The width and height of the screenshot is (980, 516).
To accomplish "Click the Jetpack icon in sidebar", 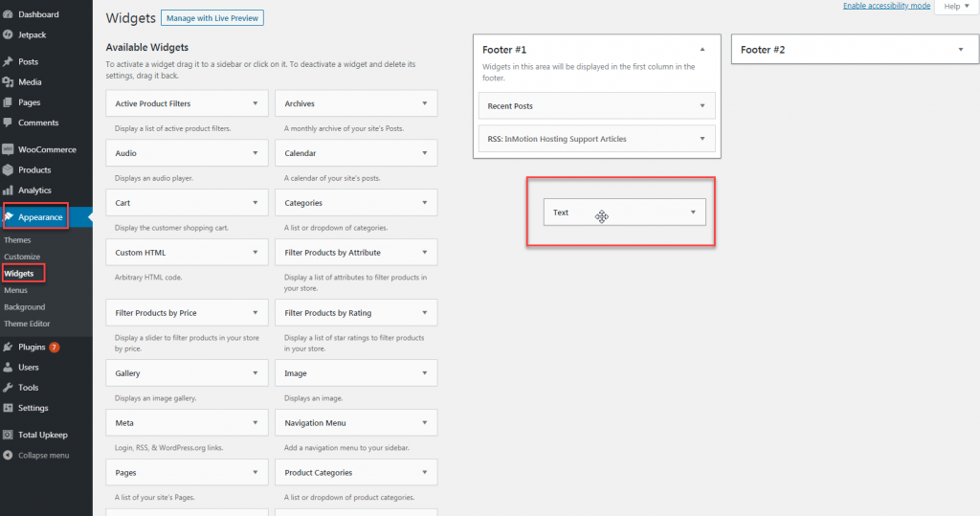I will point(9,34).
